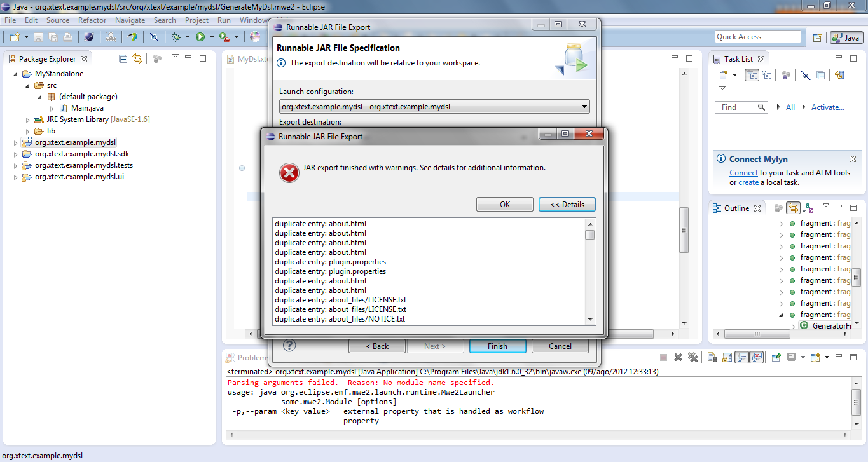Click the New wizard icon in main toolbar
Image resolution: width=868 pixels, height=462 pixels.
14,37
